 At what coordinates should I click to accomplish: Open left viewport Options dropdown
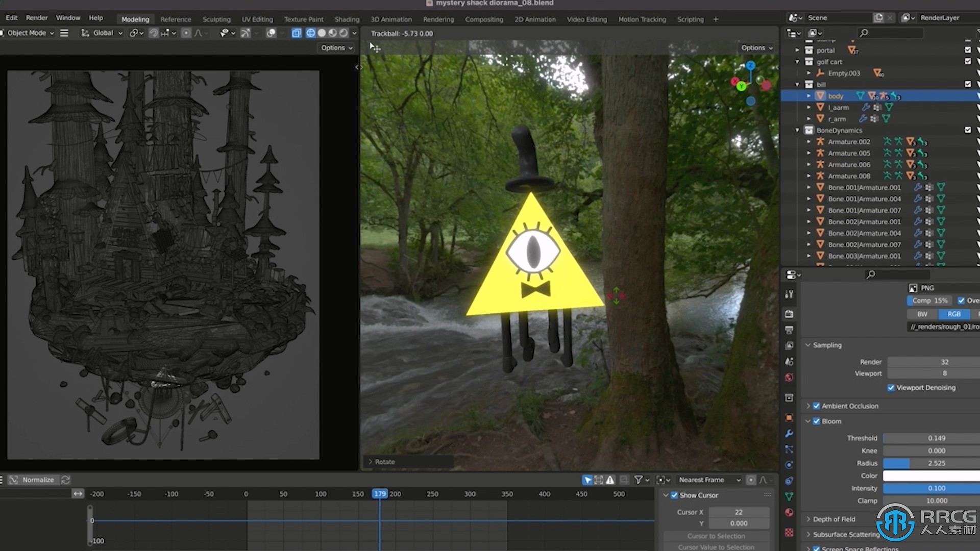click(x=337, y=47)
